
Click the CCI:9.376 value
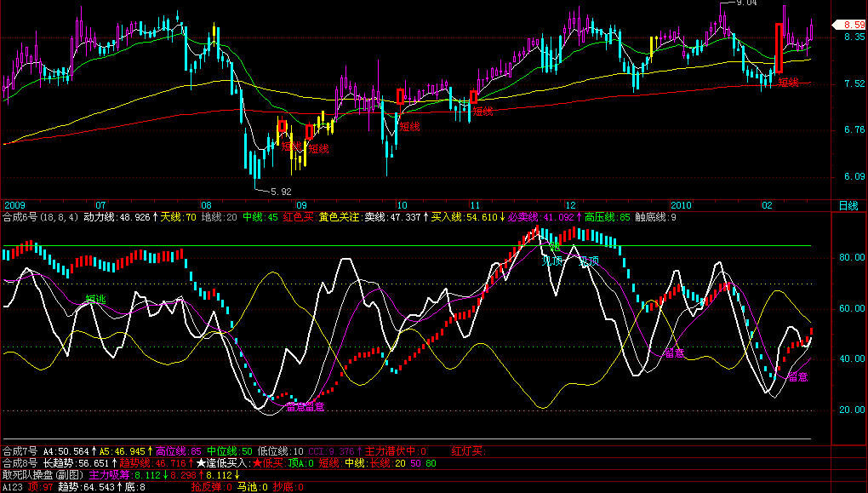tap(331, 451)
